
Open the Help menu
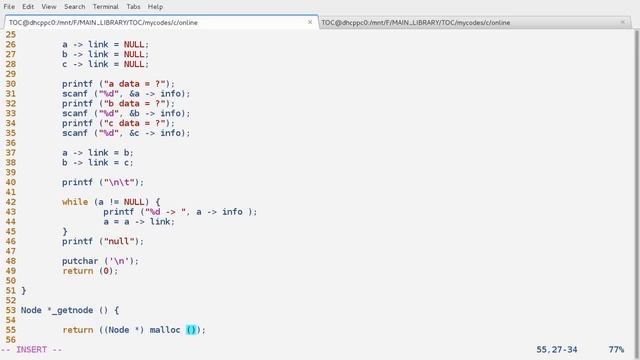coord(155,7)
